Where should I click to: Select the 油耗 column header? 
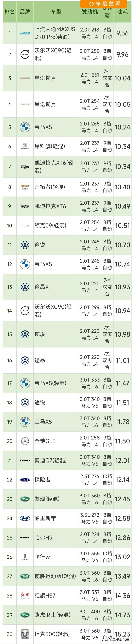(122, 12)
